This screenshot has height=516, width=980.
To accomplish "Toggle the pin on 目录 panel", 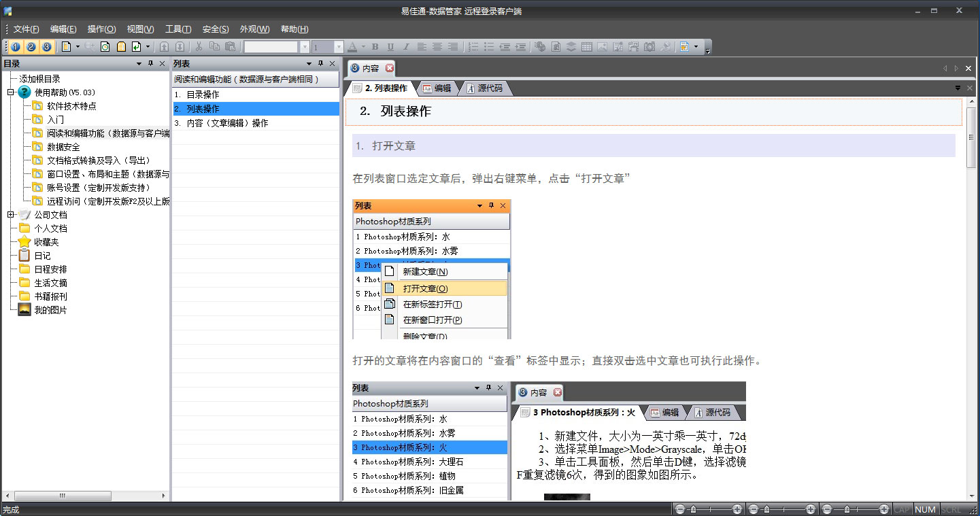I will [151, 63].
